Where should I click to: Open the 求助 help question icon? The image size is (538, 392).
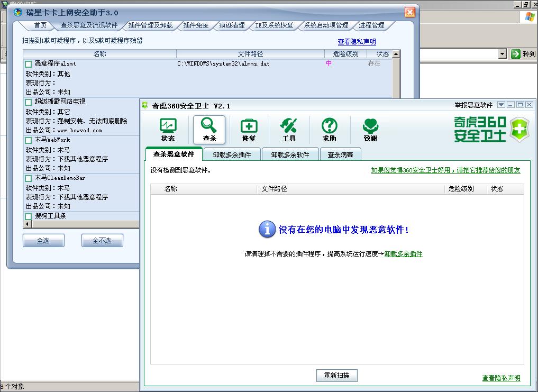(330, 130)
